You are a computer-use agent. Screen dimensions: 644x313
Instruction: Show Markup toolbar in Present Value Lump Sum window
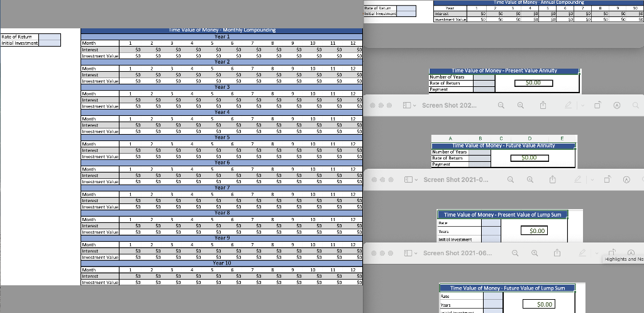tap(626, 179)
